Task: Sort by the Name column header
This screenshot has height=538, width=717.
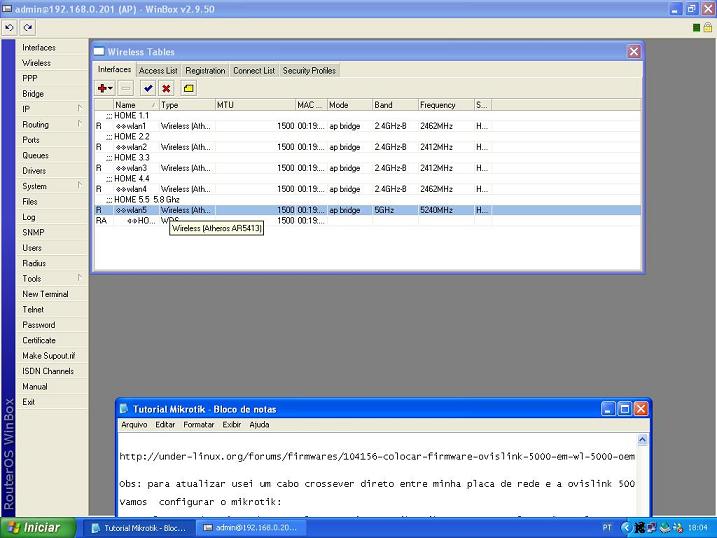Action: (136, 105)
